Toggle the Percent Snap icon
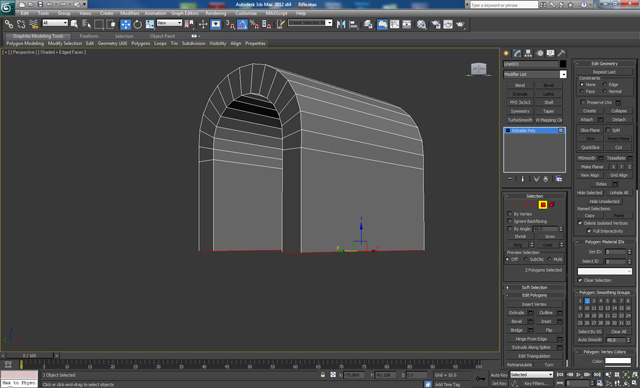This screenshot has height=388, width=640. 254,24
